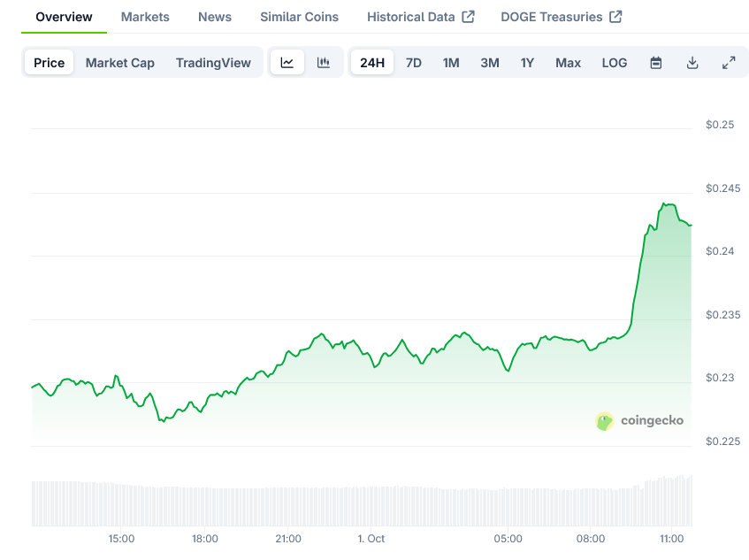This screenshot has width=749, height=560.
Task: Switch to candlestick chart icon
Action: [x=324, y=63]
